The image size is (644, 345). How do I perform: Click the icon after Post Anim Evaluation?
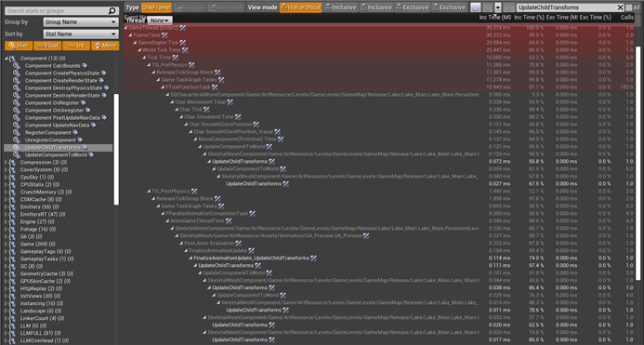(238, 243)
